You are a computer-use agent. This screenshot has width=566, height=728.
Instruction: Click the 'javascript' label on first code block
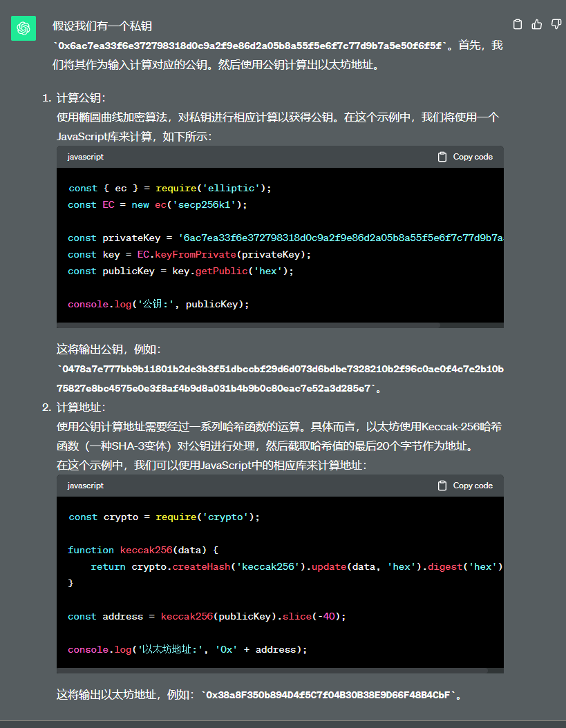tap(86, 157)
